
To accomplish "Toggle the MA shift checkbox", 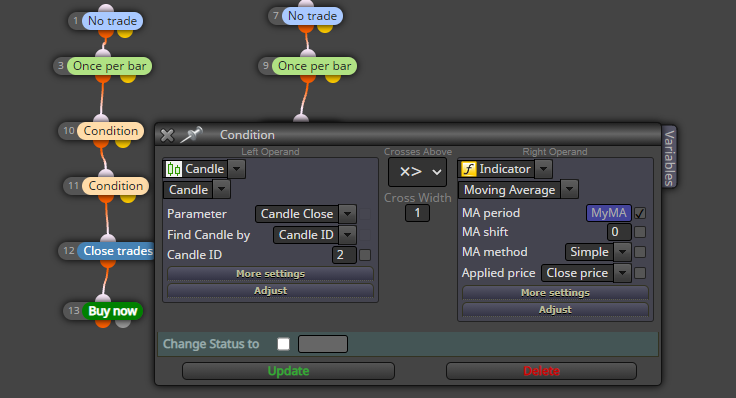I will click(x=640, y=232).
